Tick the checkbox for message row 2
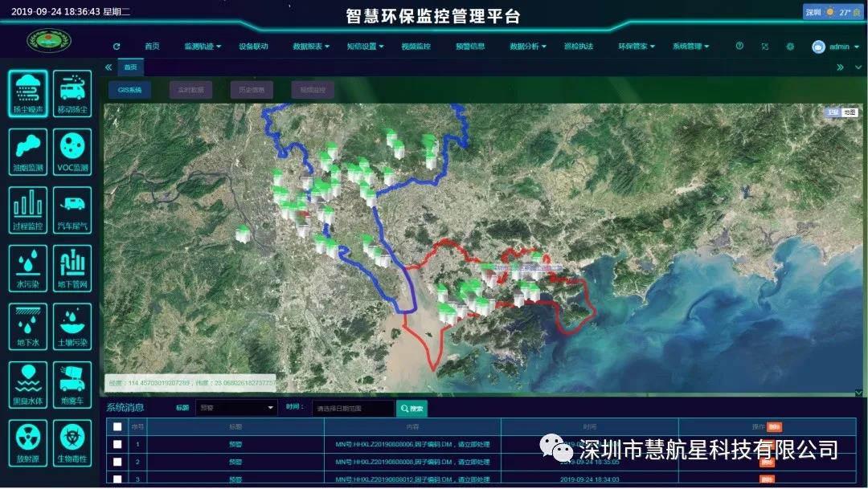The height and width of the screenshot is (489, 868). click(117, 462)
